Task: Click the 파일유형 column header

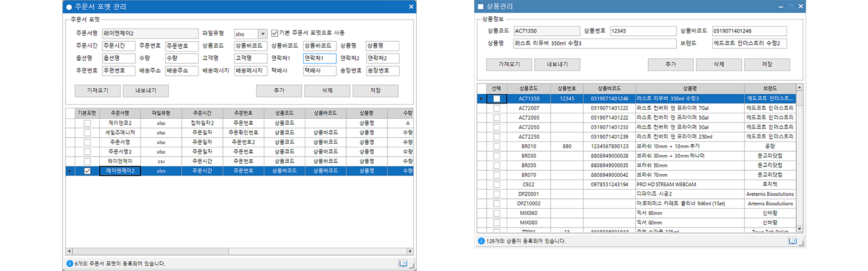Action: (x=161, y=113)
